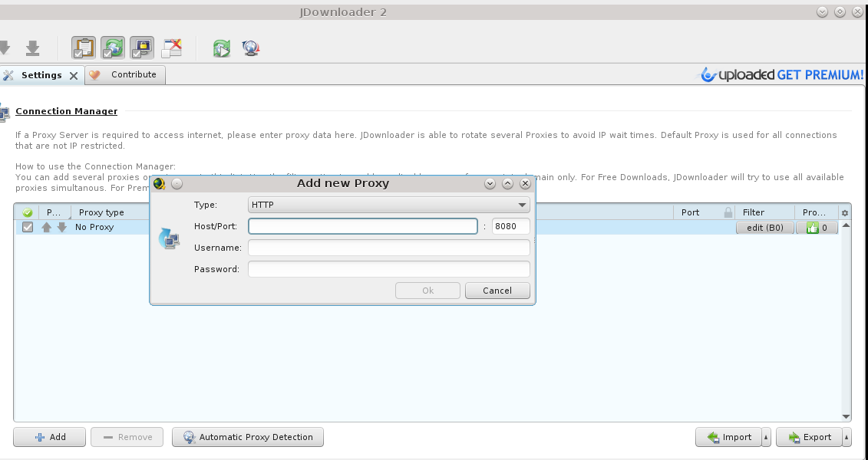Click the Port field showing 8080

[510, 226]
